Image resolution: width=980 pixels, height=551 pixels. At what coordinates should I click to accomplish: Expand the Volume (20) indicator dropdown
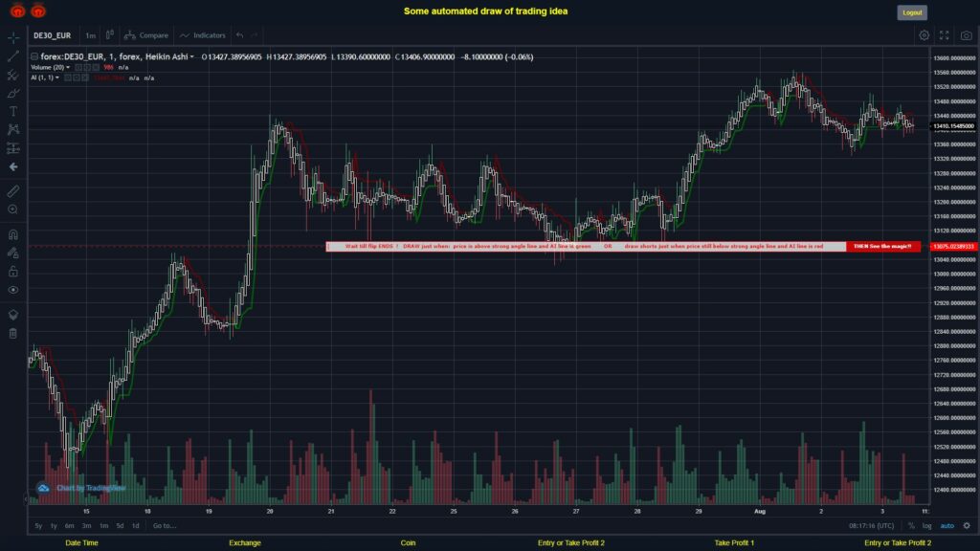[67, 68]
